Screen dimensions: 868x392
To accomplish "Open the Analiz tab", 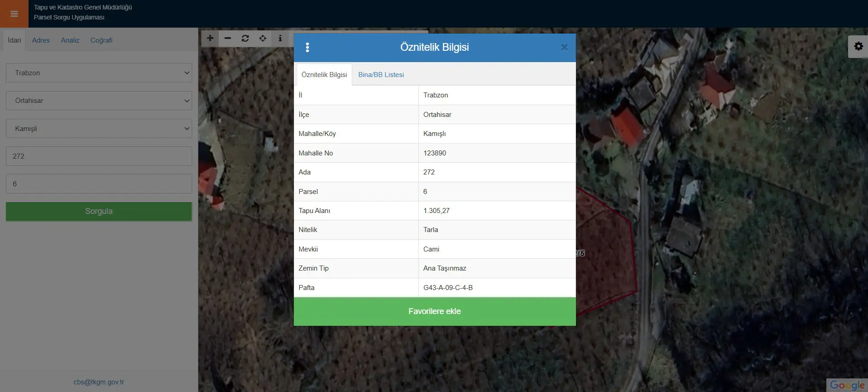I will [70, 40].
